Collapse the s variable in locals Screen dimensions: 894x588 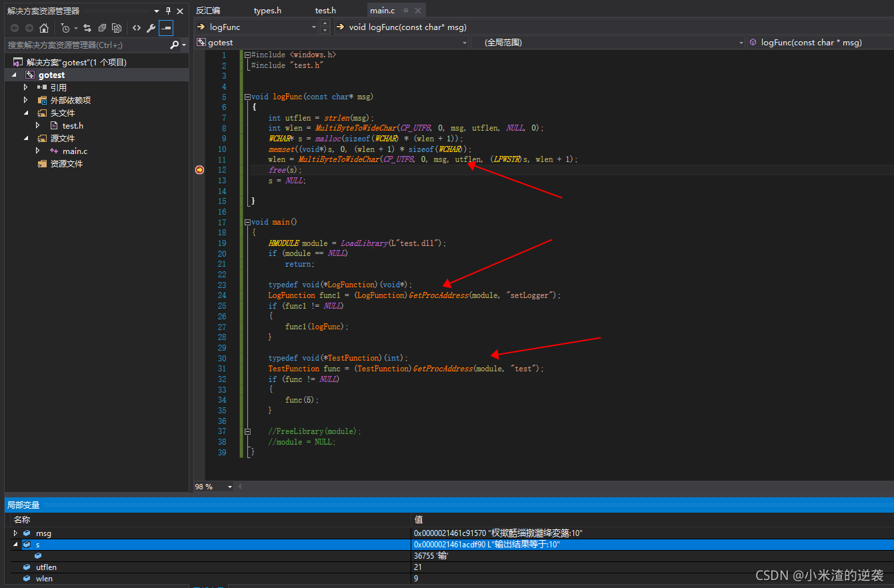[16, 545]
